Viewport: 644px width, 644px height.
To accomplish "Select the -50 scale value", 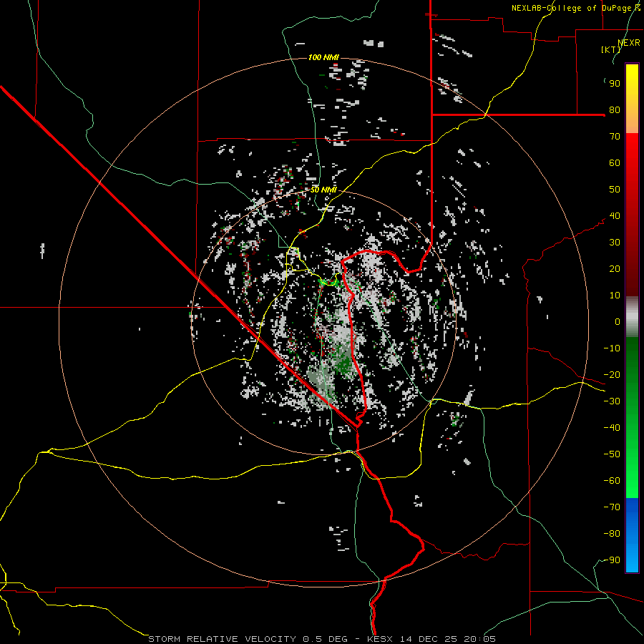I will [x=612, y=454].
